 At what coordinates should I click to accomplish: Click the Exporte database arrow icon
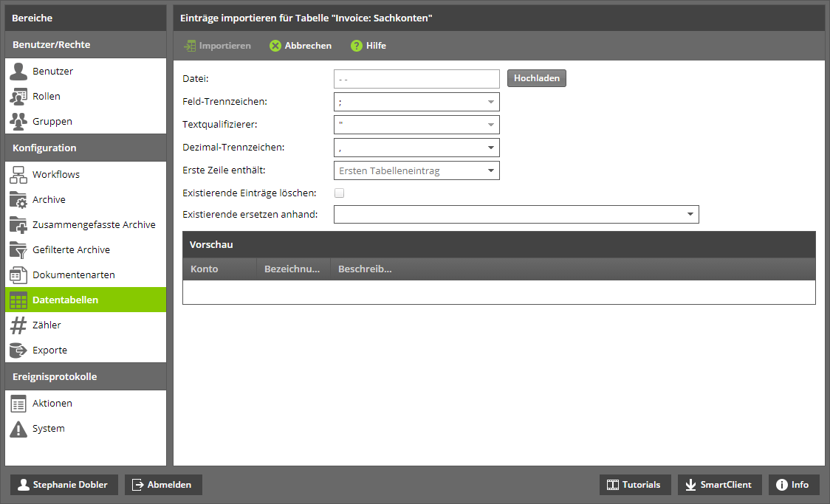pyautogui.click(x=18, y=350)
